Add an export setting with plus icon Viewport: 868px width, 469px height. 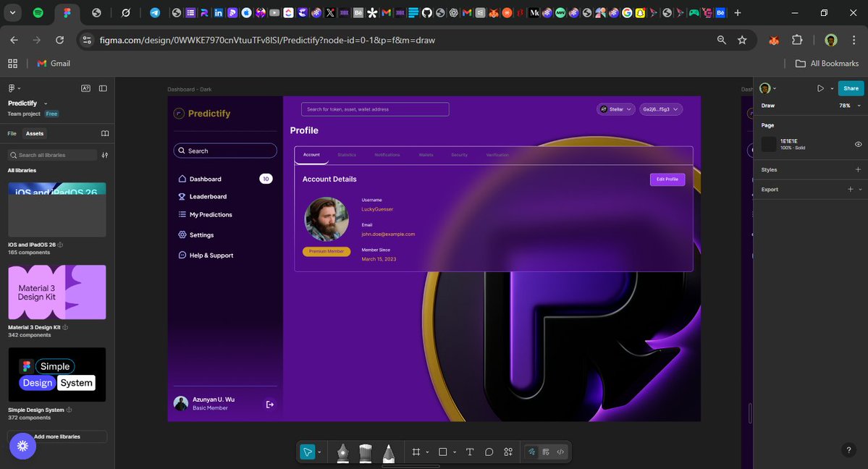851,190
